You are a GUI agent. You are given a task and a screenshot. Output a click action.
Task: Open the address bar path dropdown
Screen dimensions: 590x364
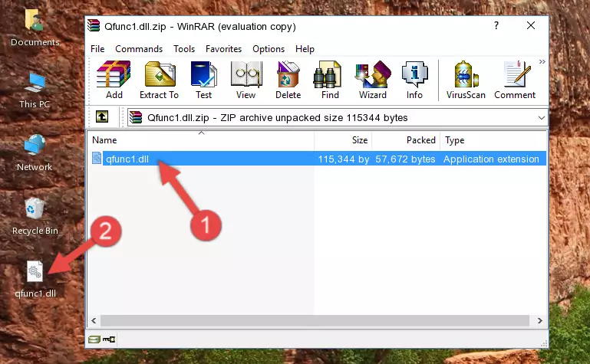(x=541, y=117)
